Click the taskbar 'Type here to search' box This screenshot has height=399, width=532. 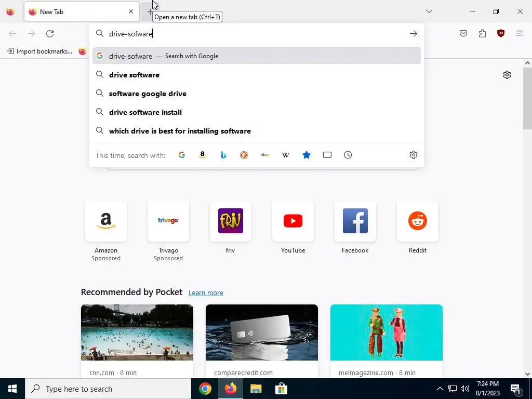click(108, 389)
